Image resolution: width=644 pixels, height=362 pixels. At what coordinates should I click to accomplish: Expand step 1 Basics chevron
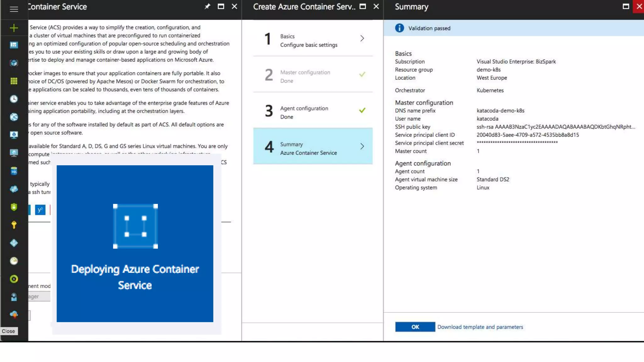(362, 38)
